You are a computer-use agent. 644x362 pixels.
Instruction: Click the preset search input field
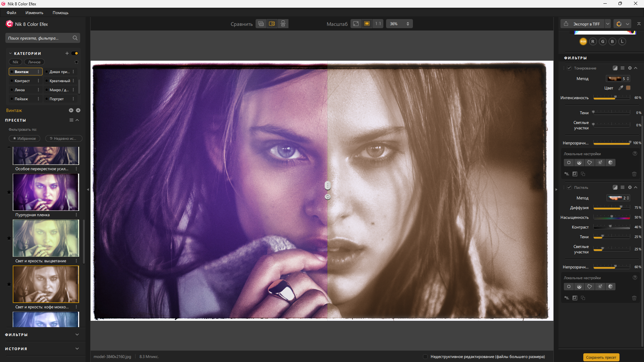(39, 38)
